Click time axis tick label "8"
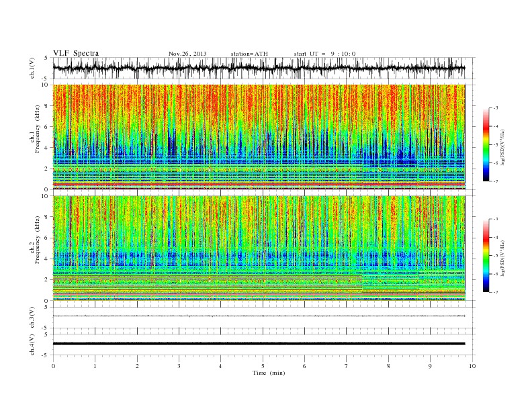532x411 pixels. point(388,366)
